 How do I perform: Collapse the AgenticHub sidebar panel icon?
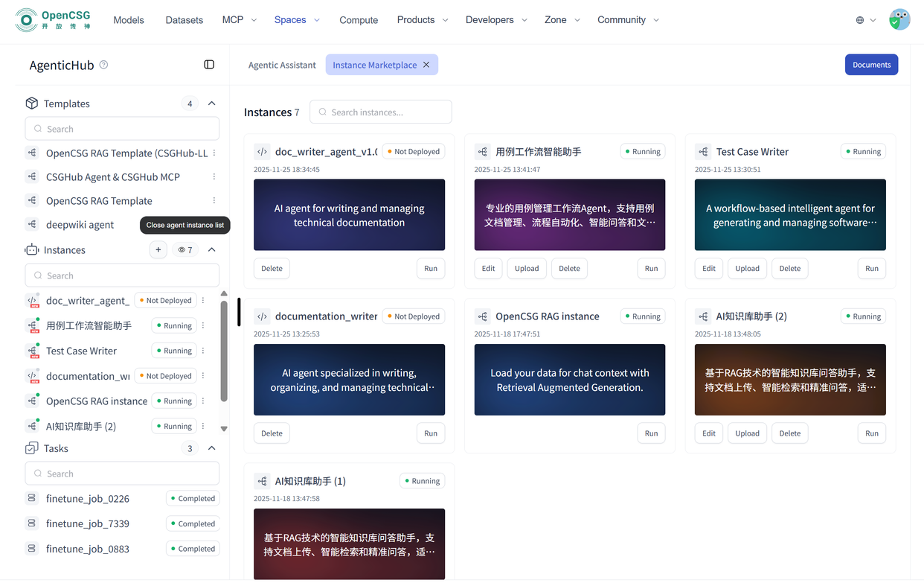[209, 65]
